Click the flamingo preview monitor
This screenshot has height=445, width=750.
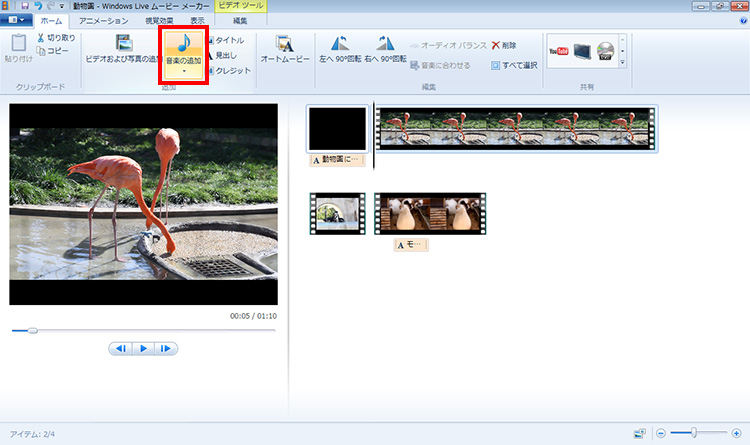[143, 204]
